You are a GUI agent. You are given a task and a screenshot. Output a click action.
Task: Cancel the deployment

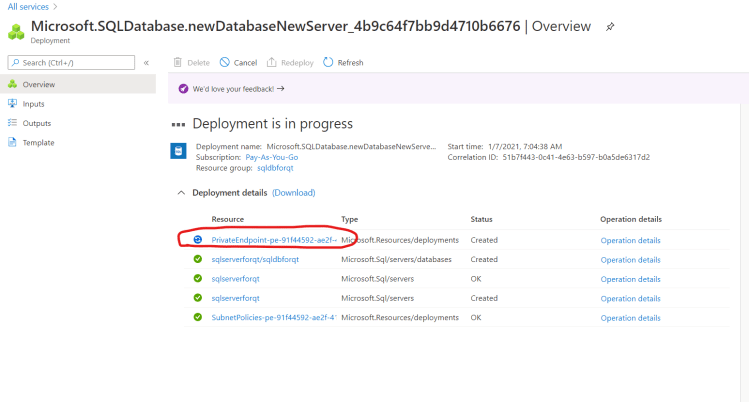(245, 63)
